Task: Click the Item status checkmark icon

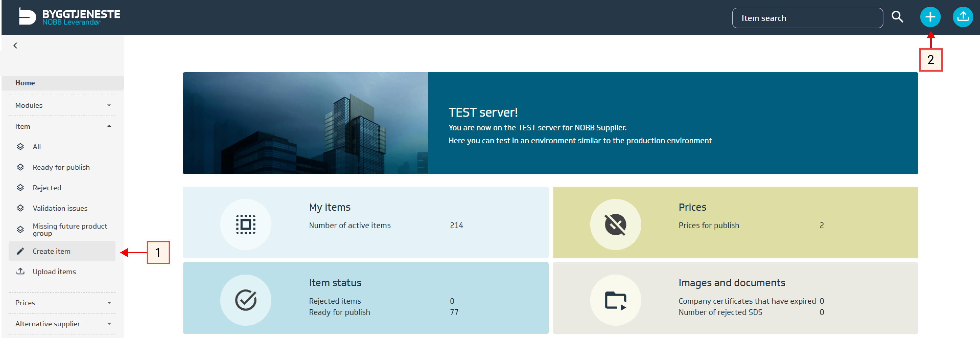Action: point(245,300)
